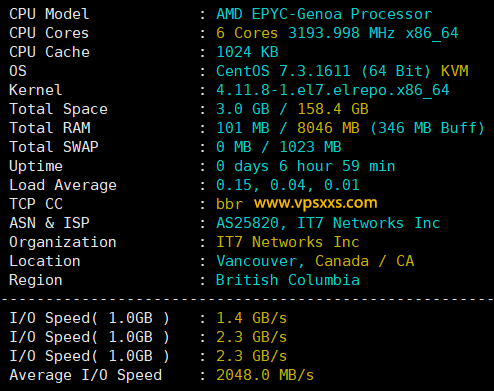Click the bbr TCP CC value
The height and width of the screenshot is (391, 494).
click(x=229, y=204)
